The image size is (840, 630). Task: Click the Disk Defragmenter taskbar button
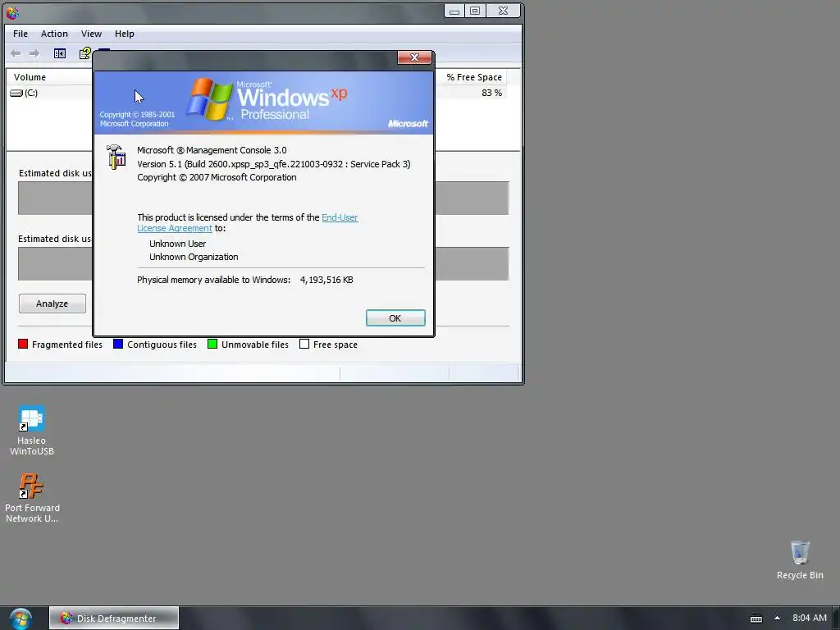[x=114, y=619]
